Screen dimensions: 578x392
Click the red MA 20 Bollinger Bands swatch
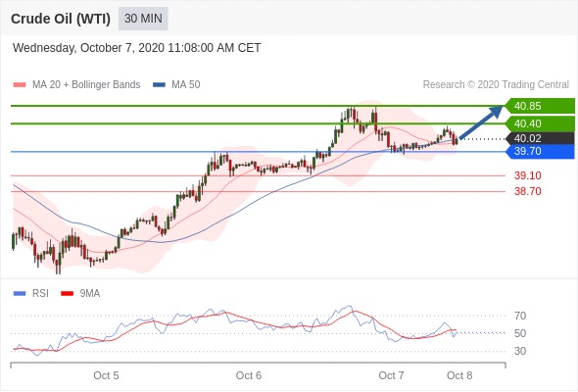point(20,85)
